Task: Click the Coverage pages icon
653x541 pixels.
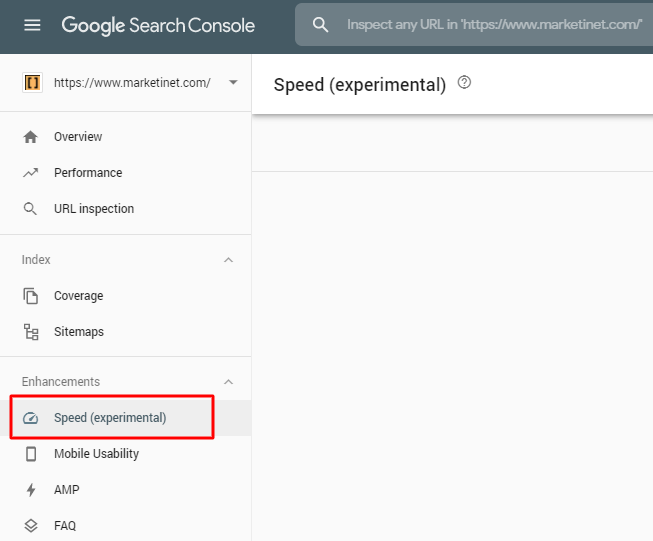Action: [30, 296]
